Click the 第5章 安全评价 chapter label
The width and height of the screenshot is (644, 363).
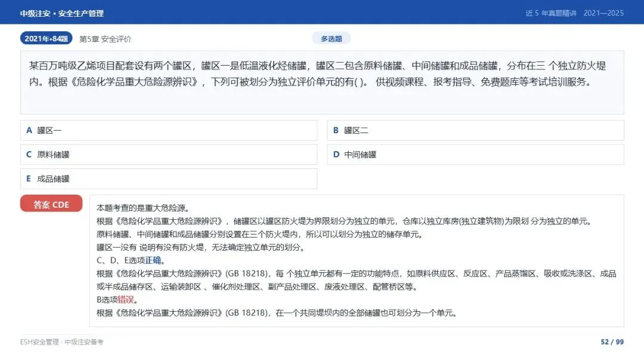tap(105, 39)
